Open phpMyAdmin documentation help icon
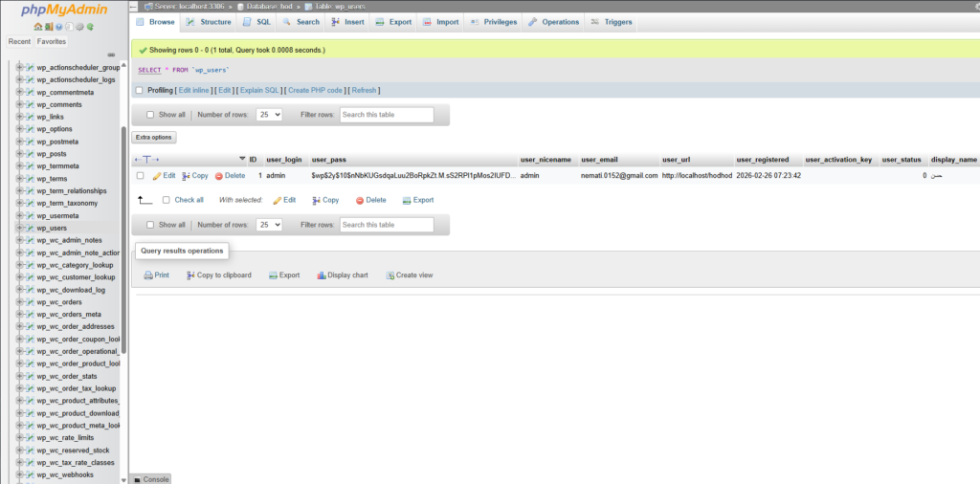This screenshot has width=980, height=484. point(58,27)
